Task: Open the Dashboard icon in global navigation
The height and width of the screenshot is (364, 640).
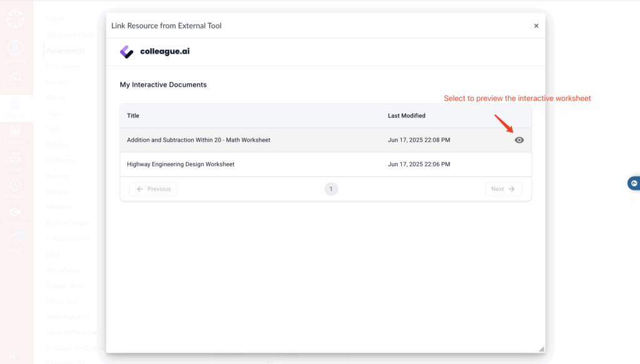Action: 15,81
